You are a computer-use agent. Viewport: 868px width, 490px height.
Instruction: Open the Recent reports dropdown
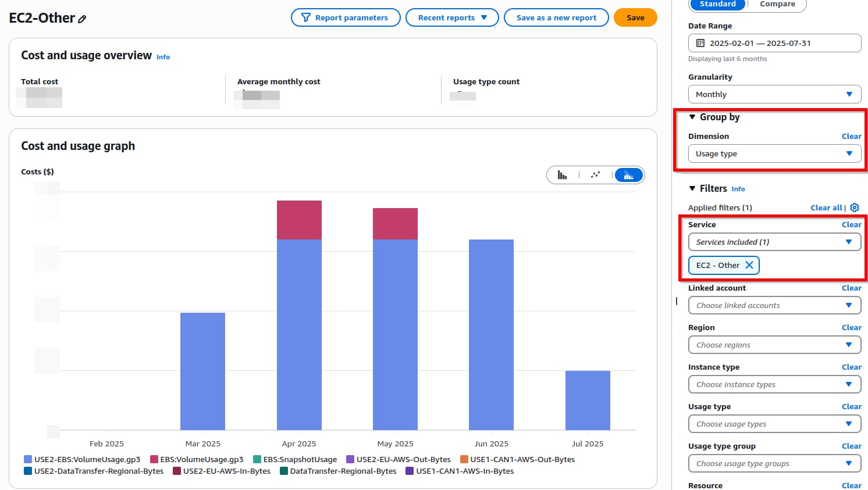click(452, 17)
